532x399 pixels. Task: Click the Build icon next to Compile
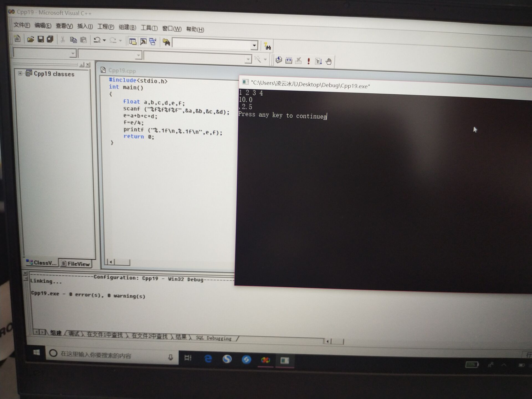pyautogui.click(x=289, y=60)
